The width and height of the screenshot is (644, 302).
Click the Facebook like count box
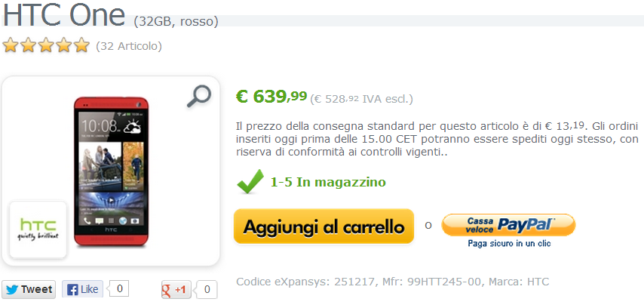[x=119, y=289]
